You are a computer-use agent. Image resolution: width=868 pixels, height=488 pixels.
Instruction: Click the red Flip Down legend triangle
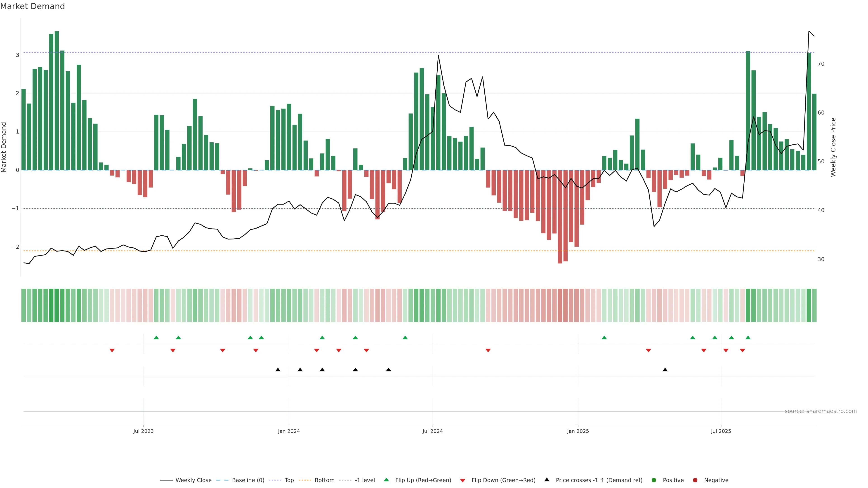[x=463, y=480]
